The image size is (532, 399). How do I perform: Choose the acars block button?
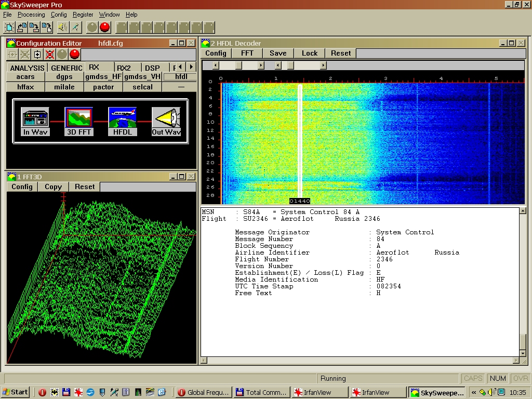coord(25,77)
